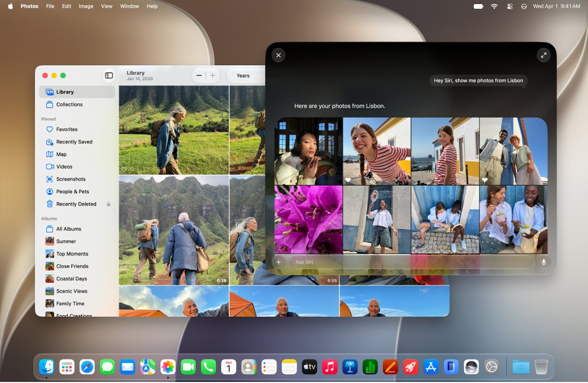Open Keynote from the Dock

click(x=350, y=367)
